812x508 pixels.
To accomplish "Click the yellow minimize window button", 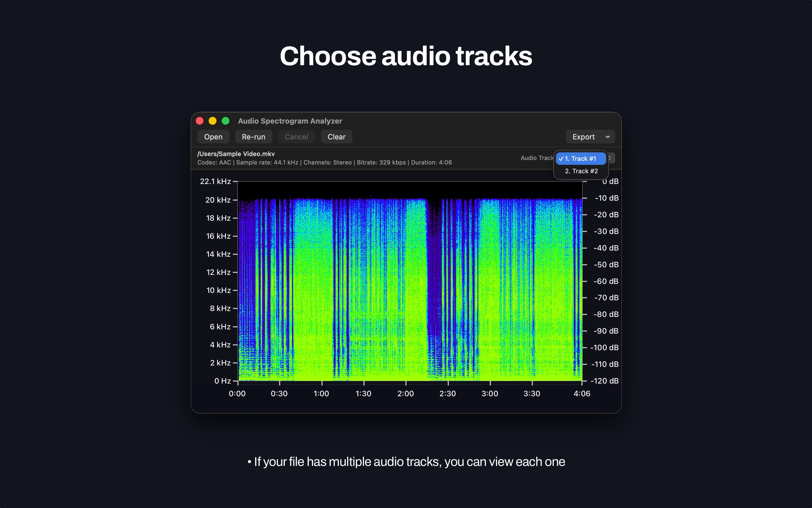I will pos(213,121).
